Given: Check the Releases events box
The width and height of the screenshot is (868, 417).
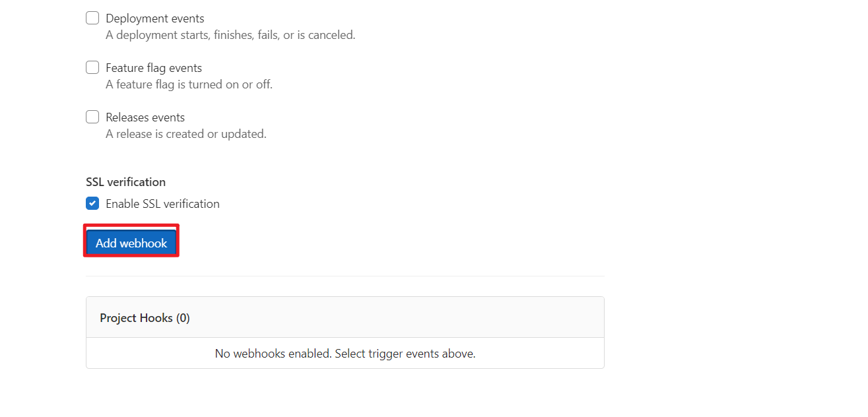Looking at the screenshot, I should (92, 117).
